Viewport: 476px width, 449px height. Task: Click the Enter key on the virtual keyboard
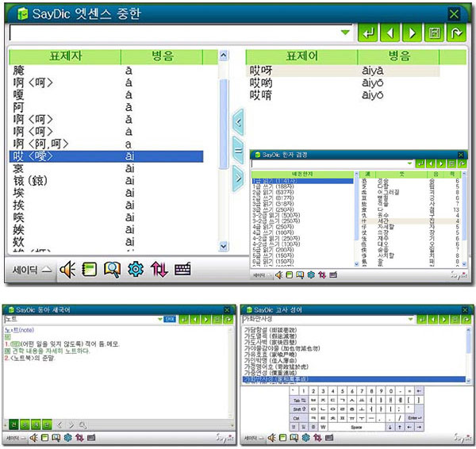pos(414,418)
